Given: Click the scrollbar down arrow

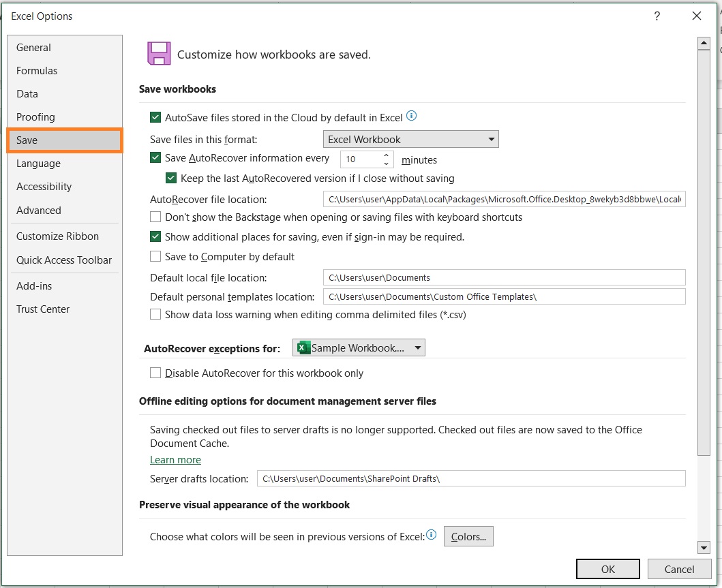Looking at the screenshot, I should click(x=704, y=548).
